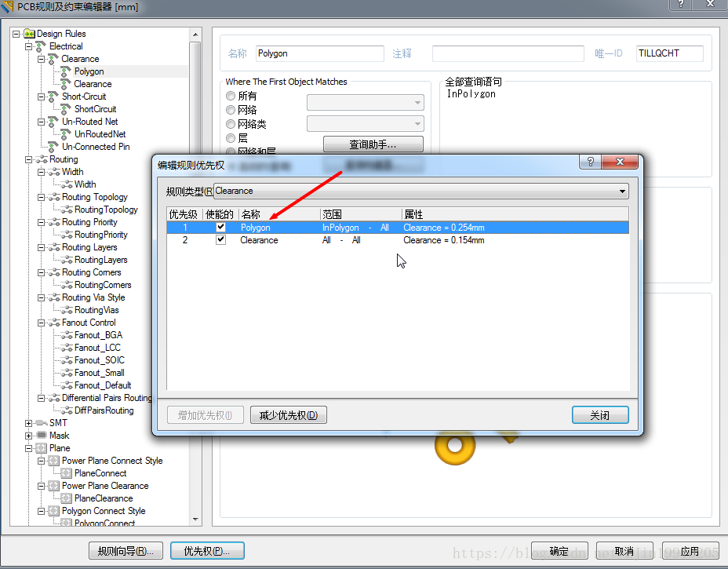
Task: Select the Clearance priority 2 row
Action: 398,240
